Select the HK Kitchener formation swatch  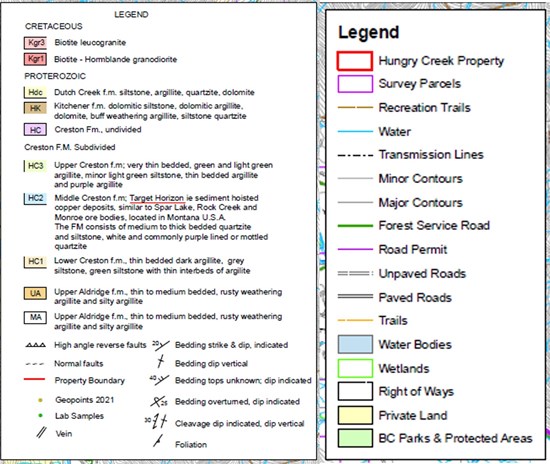(35, 108)
